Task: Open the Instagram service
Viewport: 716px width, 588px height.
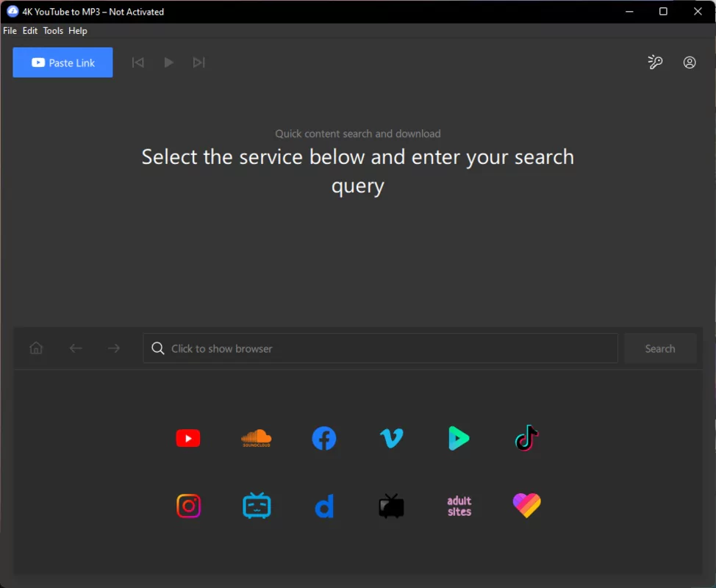Action: point(188,506)
